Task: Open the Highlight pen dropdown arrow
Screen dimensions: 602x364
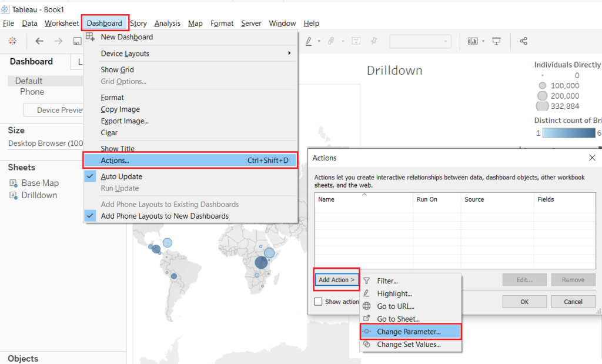Action: click(x=319, y=41)
